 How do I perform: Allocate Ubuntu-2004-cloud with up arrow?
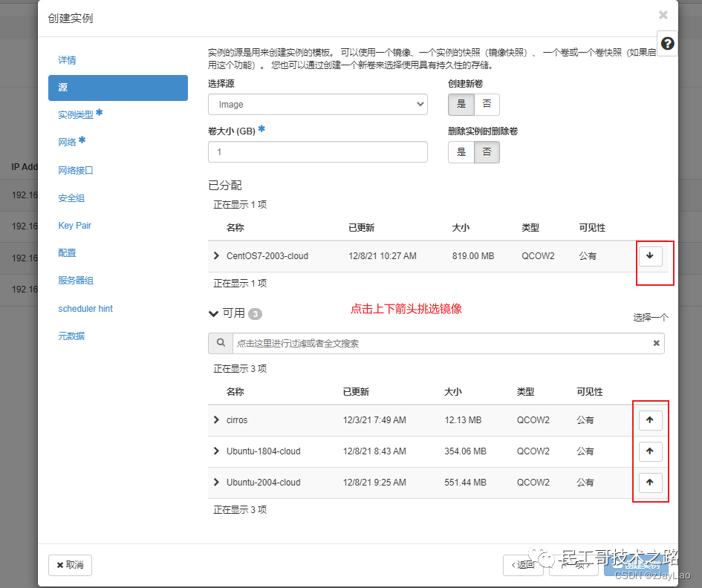(x=650, y=483)
